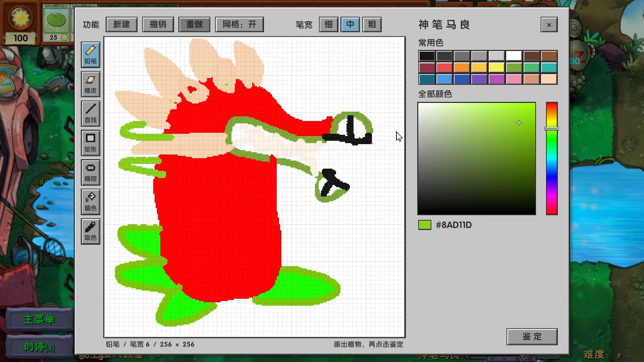This screenshot has width=644, height=362.
Task: Click the time stop (时停) button
Action: (x=39, y=347)
